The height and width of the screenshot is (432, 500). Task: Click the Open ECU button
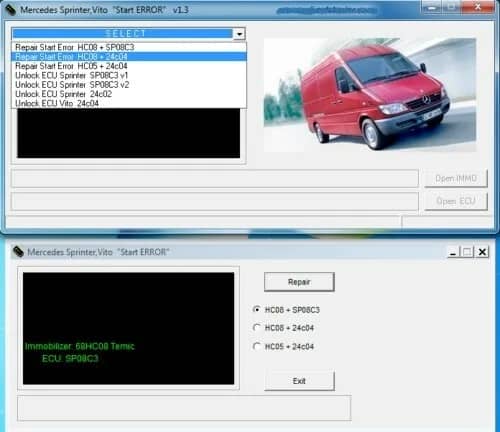[456, 201]
